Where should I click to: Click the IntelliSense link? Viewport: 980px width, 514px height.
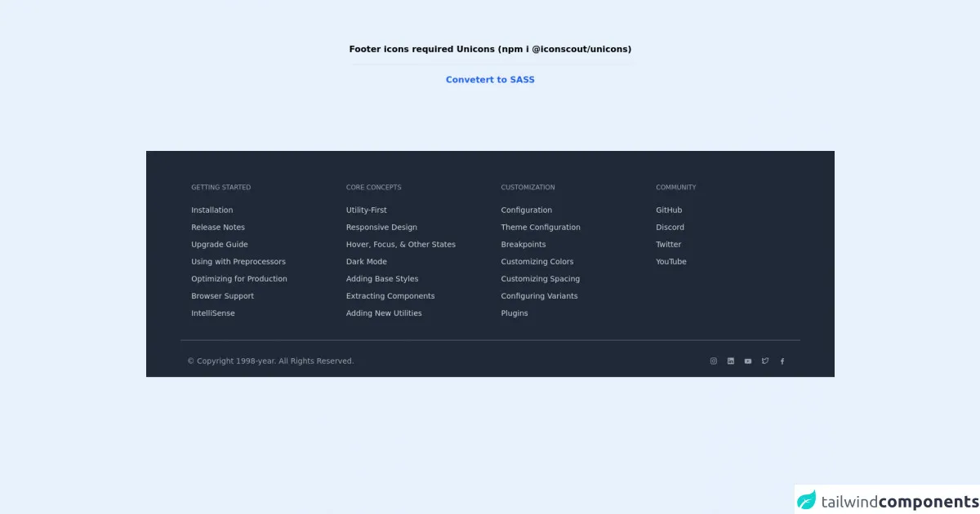coord(213,313)
